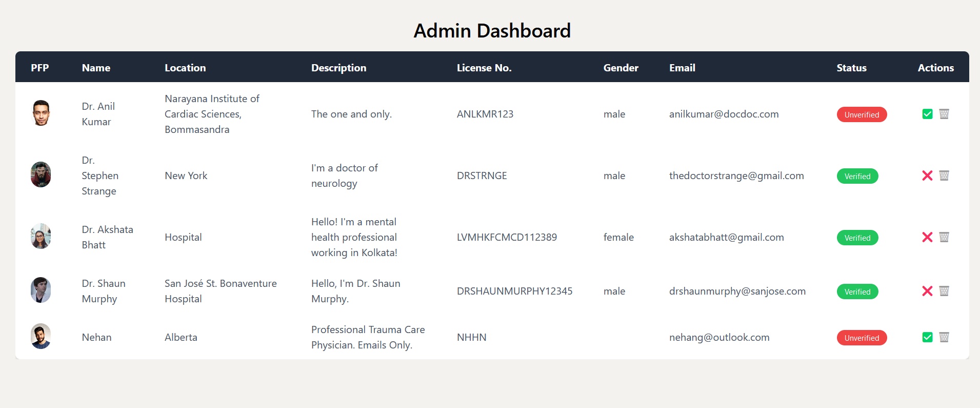The image size is (980, 408).
Task: Click Unverified badge for Dr. Anil Kumar
Action: tap(862, 114)
